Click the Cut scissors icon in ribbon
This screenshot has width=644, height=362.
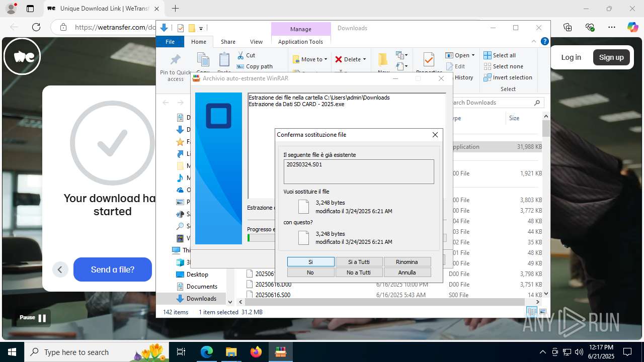tap(240, 55)
